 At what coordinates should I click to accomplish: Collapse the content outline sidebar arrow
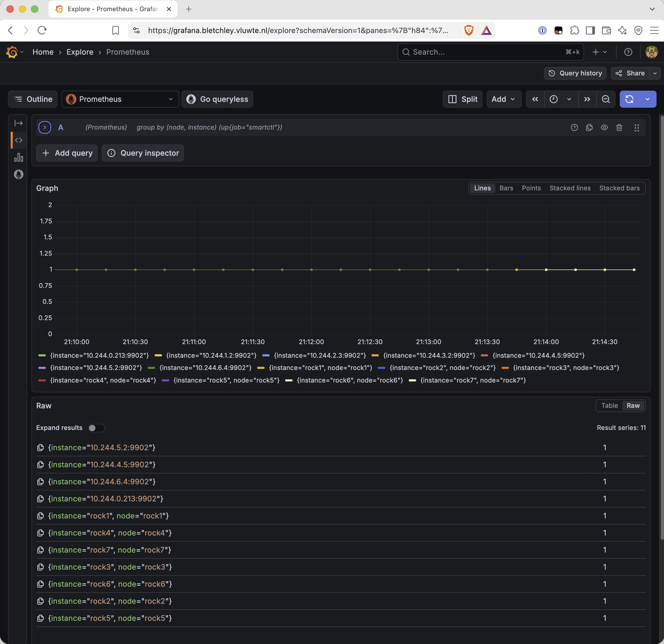(19, 123)
